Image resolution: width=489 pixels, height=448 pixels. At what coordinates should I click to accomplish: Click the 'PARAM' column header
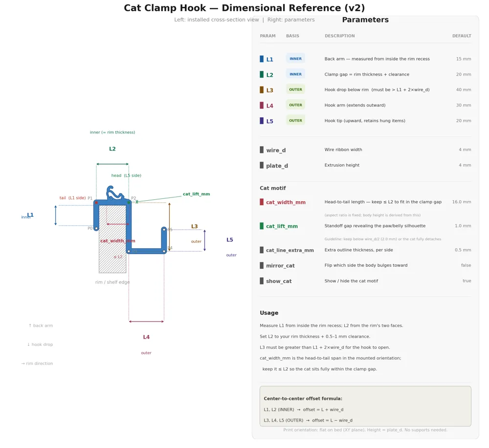267,36
